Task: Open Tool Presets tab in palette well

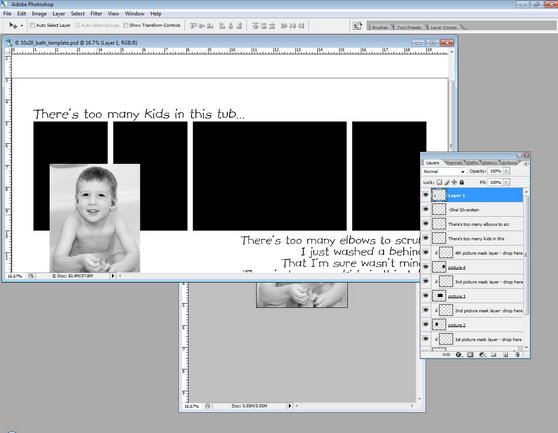Action: [409, 27]
